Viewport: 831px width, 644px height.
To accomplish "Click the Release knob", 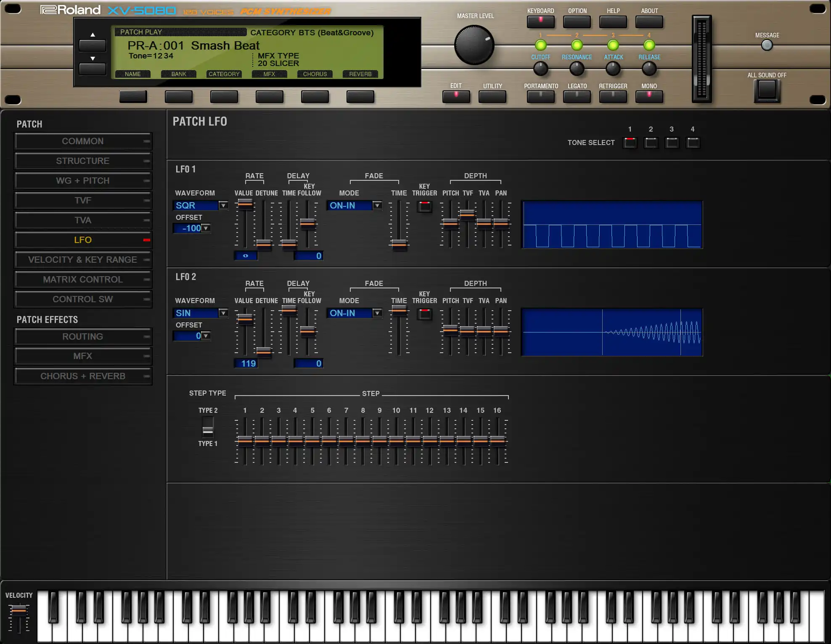I will [x=649, y=69].
